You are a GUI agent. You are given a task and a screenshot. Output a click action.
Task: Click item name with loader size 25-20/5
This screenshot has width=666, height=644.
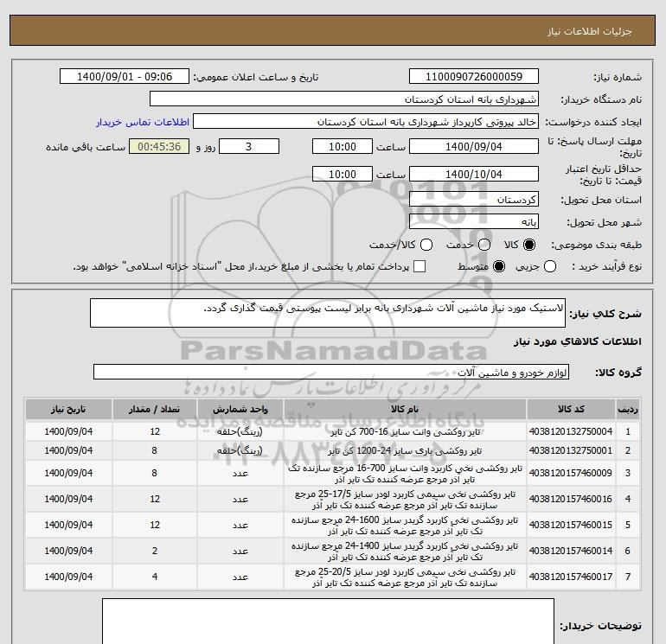point(405,577)
